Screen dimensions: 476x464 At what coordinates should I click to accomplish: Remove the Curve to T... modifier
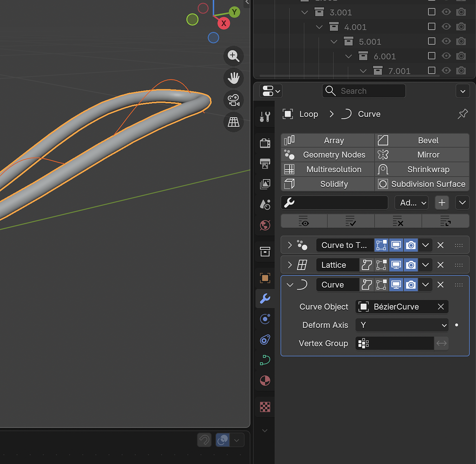441,245
